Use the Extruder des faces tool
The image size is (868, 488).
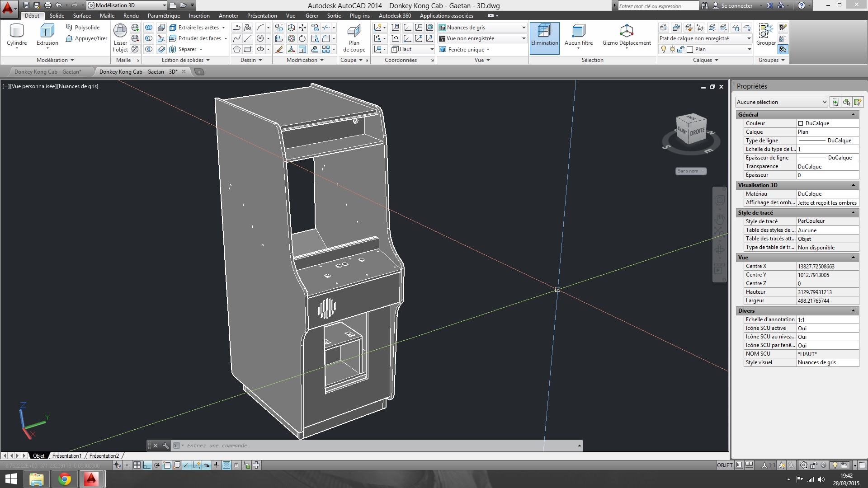tap(198, 38)
